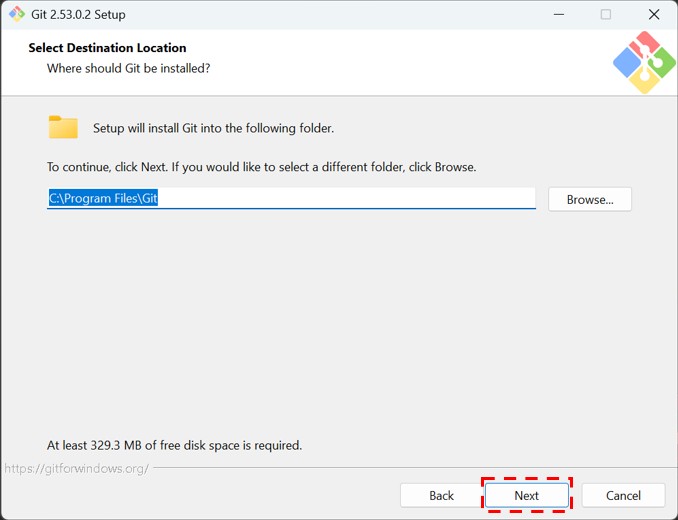
Task: Minimize the Git Setup window
Action: coord(557,15)
